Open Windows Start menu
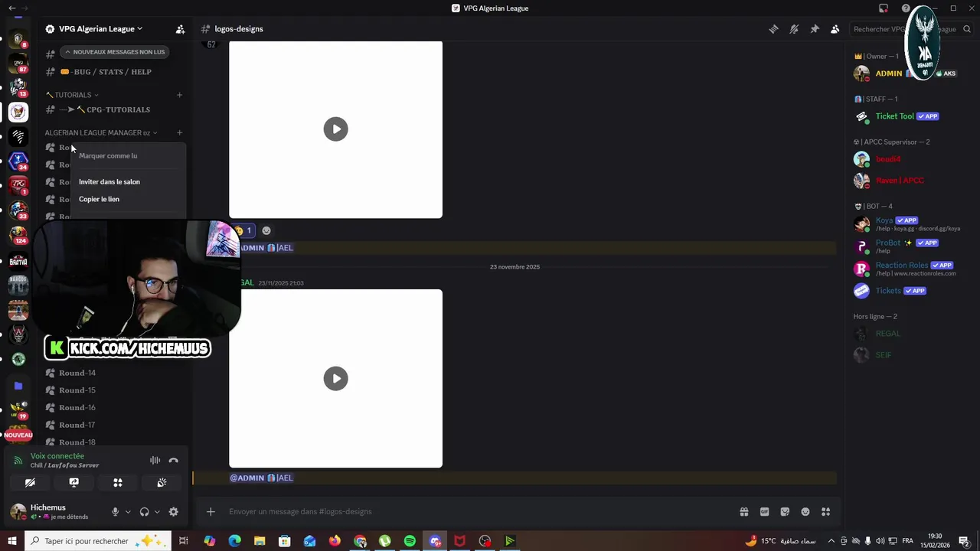980x551 pixels. click(11, 541)
